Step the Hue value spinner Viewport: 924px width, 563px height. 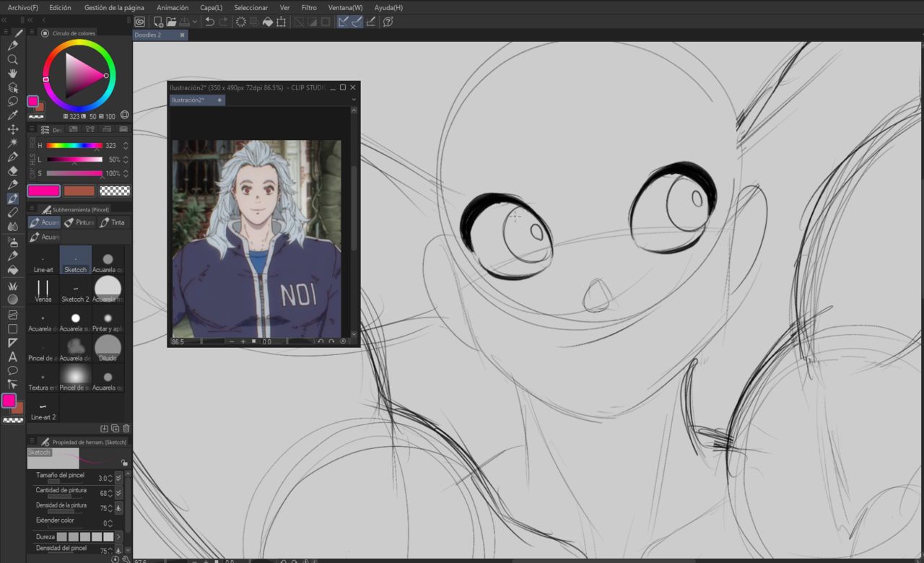126,146
